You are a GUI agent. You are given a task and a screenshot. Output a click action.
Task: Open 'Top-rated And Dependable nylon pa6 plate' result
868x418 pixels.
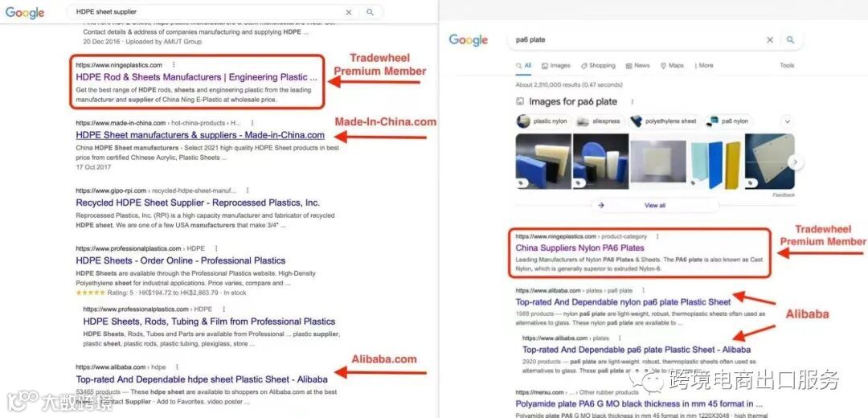[x=623, y=301]
